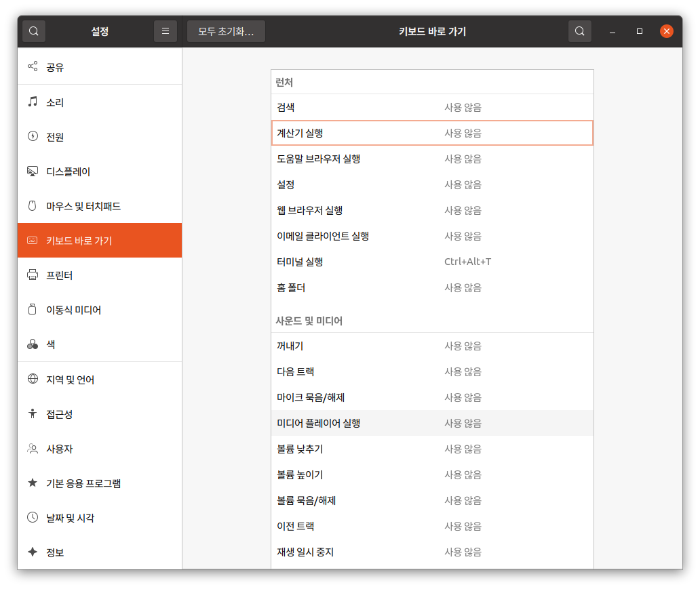Select the 다음 트랙 shortcut row
Viewport: 700px width, 589px height.
(x=432, y=371)
